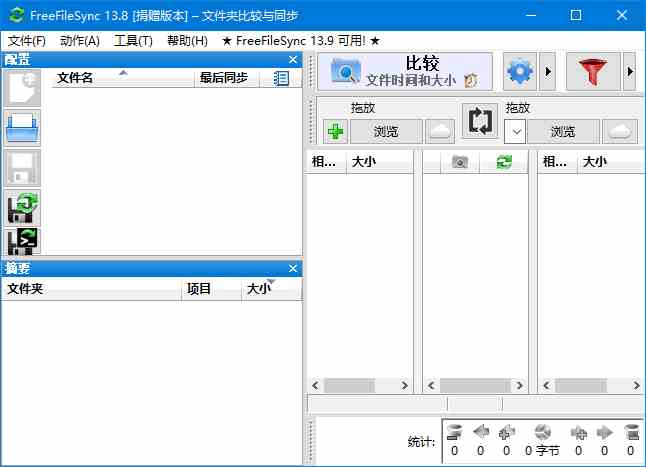Viewport: 646px width, 467px height.
Task: Open comparison settings via blue gear icon
Action: pos(519,72)
